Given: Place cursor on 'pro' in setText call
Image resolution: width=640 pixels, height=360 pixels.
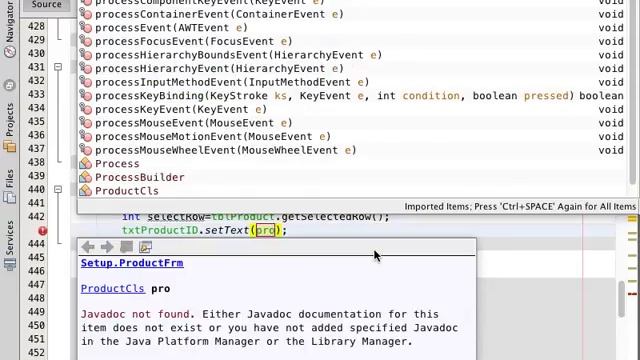Looking at the screenshot, I should (265, 230).
